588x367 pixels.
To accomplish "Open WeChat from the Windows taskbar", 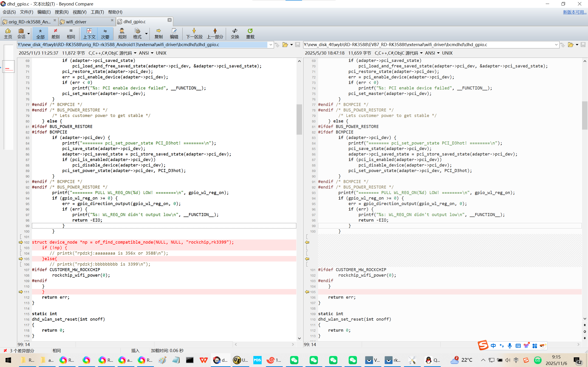I will (294, 360).
